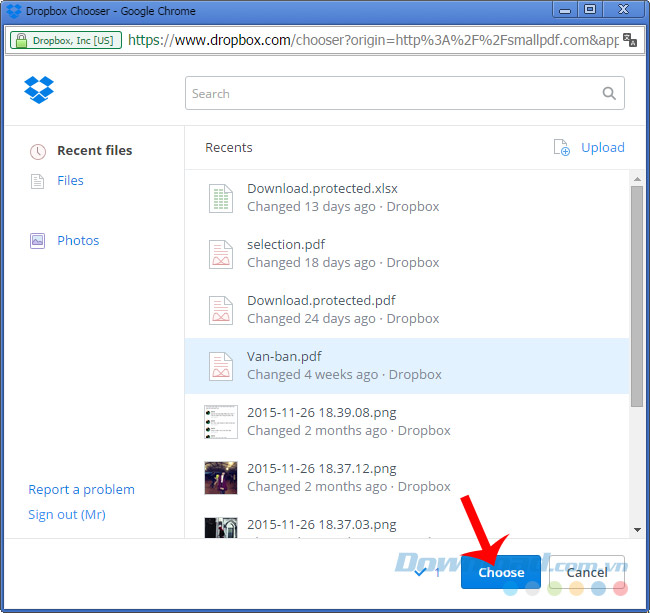The image size is (650, 613).
Task: Switch to Photos in the sidebar
Action: pyautogui.click(x=78, y=240)
